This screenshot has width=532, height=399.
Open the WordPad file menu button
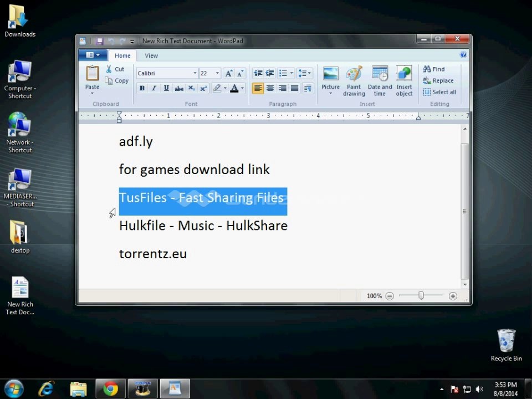tap(93, 55)
